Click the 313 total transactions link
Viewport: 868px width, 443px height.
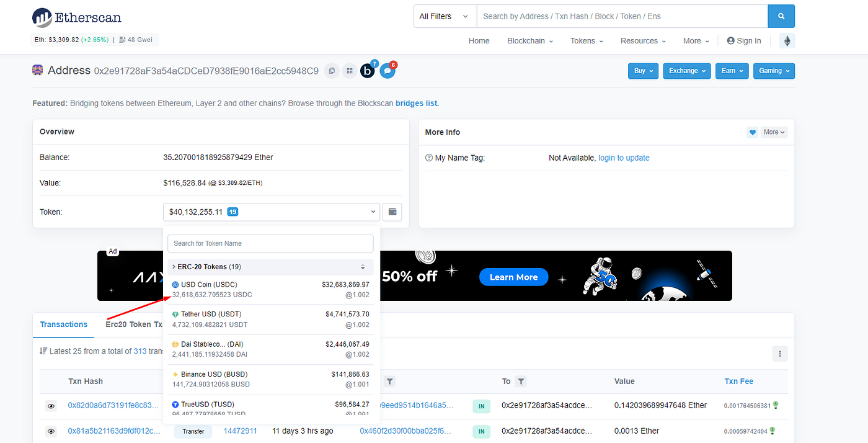point(140,351)
